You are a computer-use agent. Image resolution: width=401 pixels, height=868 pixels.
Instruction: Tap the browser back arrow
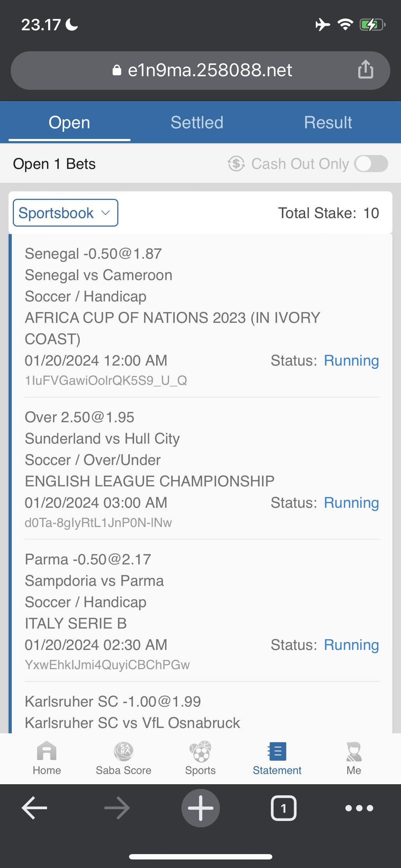(x=35, y=808)
